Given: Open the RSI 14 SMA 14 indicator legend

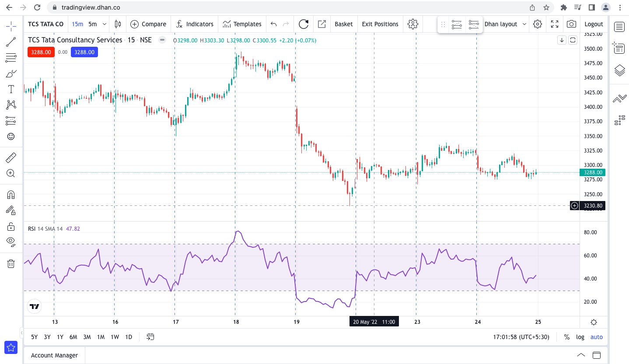Looking at the screenshot, I should pyautogui.click(x=54, y=229).
